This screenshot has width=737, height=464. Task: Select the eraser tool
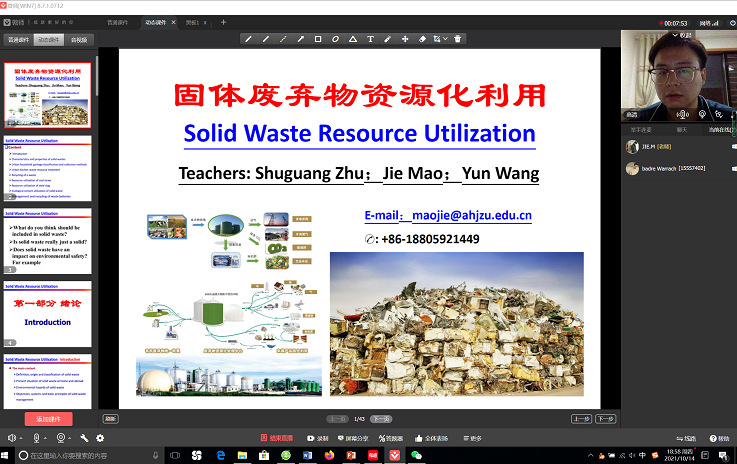pos(422,39)
